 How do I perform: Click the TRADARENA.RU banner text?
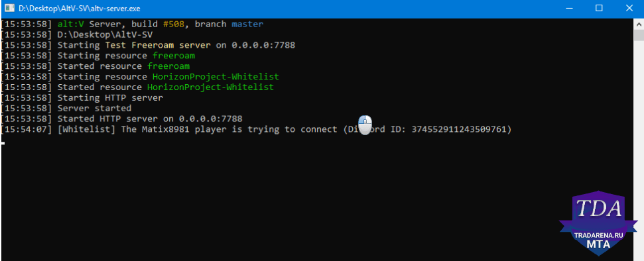[600, 235]
